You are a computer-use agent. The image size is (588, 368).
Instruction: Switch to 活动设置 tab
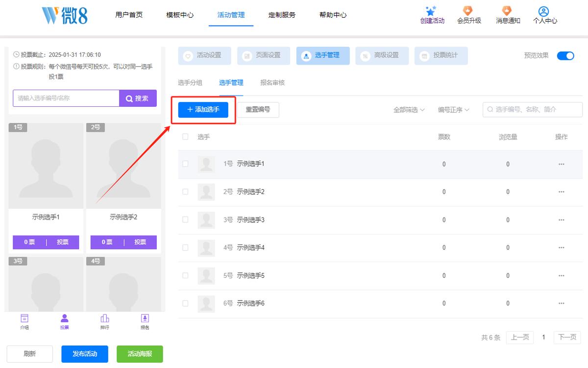(x=204, y=56)
